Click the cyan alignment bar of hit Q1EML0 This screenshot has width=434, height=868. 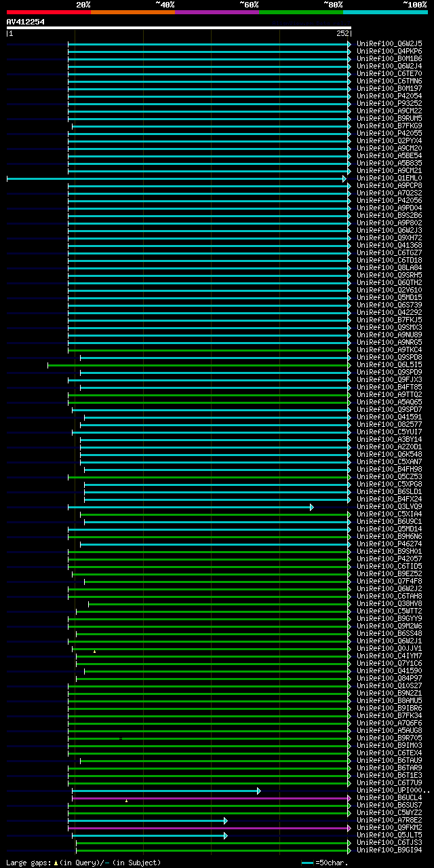click(x=176, y=178)
